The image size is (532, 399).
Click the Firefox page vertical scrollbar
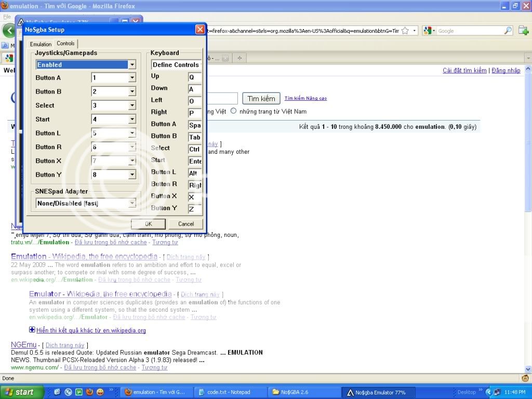coord(528,219)
